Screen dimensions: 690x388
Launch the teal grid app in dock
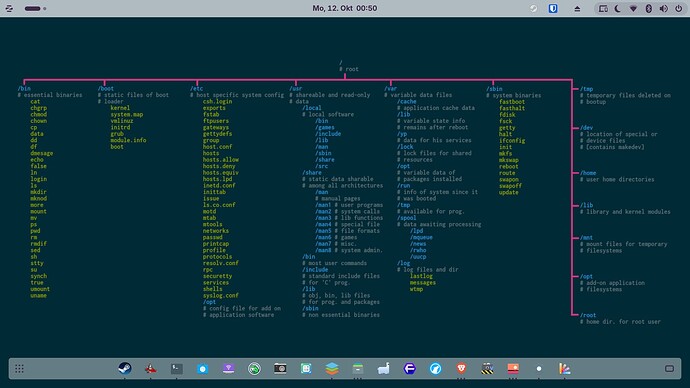[306, 368]
